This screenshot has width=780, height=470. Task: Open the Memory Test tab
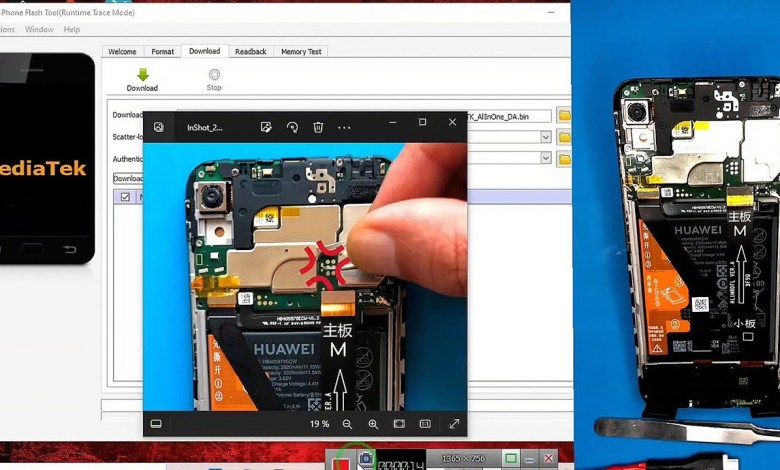[x=301, y=52]
